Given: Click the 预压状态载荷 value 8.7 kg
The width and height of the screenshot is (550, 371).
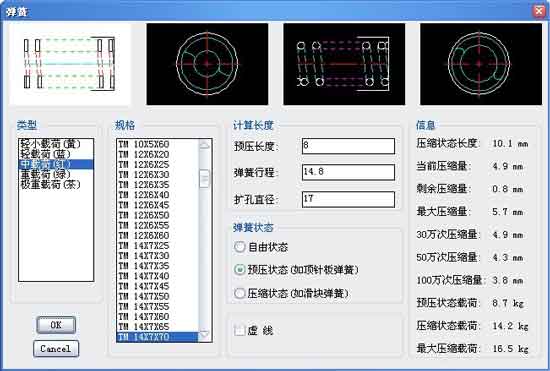Looking at the screenshot, I should [x=508, y=303].
